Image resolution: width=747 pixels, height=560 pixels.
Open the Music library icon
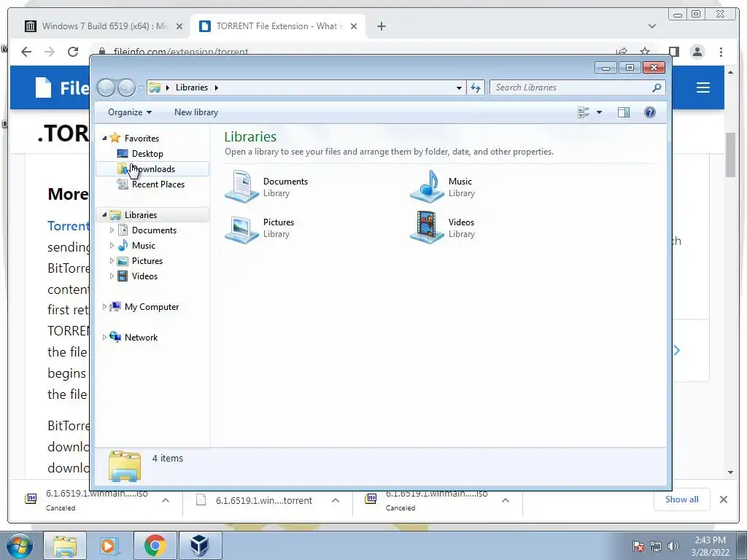(427, 187)
